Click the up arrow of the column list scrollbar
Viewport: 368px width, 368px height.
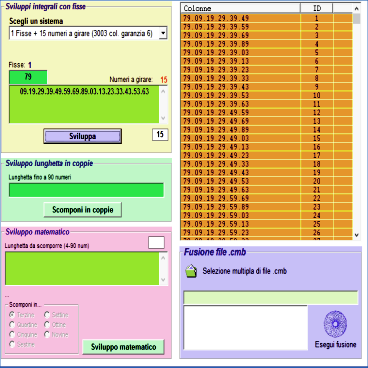(356, 8)
